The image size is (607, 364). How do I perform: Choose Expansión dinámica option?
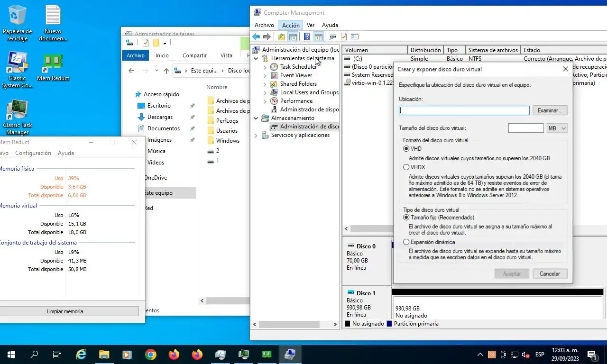coord(406,242)
